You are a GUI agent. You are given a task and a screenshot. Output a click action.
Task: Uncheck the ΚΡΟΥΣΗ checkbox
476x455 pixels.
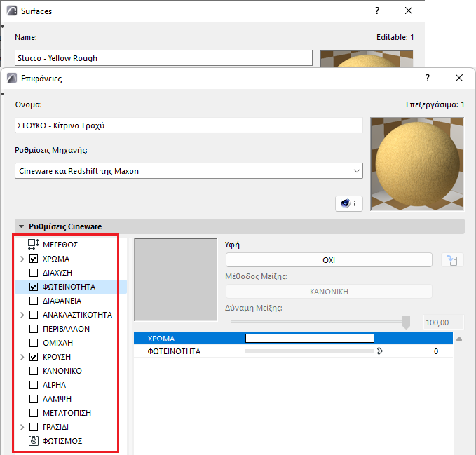[34, 357]
